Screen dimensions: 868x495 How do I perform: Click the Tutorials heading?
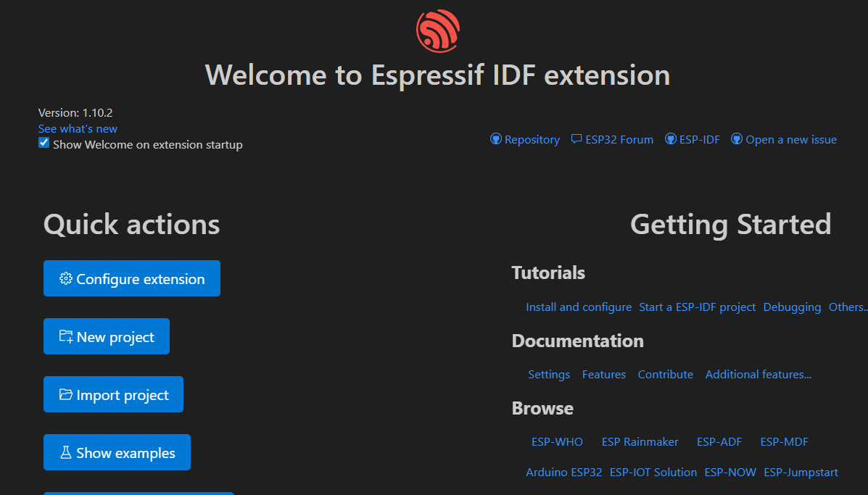click(x=548, y=273)
